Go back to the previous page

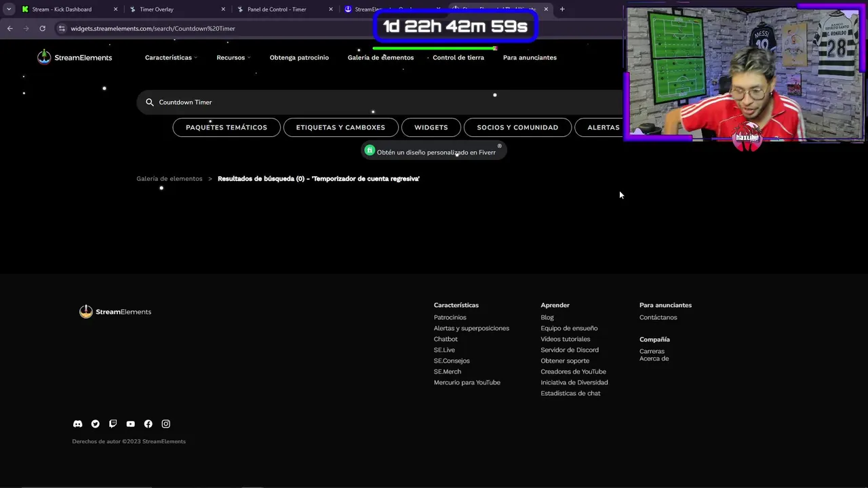coord(9,28)
